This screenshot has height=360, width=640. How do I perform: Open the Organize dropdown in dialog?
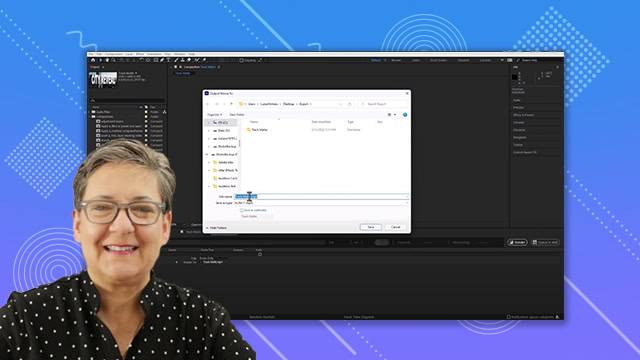(x=215, y=115)
